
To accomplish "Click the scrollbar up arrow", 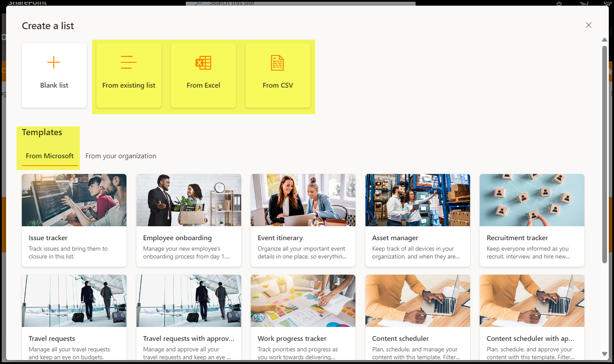I will (604, 40).
